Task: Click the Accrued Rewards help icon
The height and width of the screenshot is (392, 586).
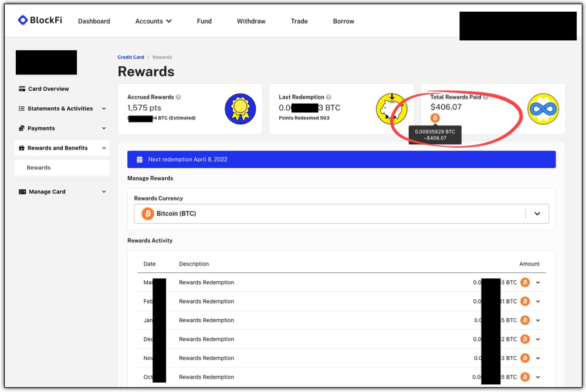Action: (x=178, y=97)
